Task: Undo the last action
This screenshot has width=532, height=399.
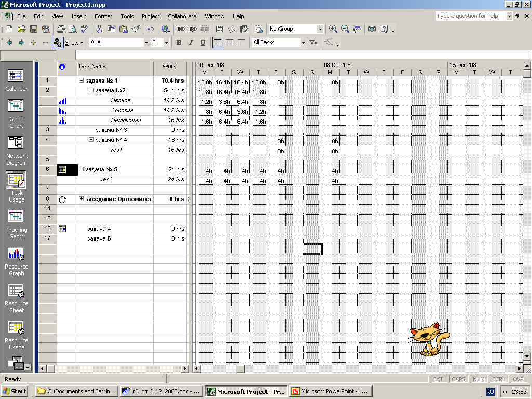Action: (x=151, y=29)
